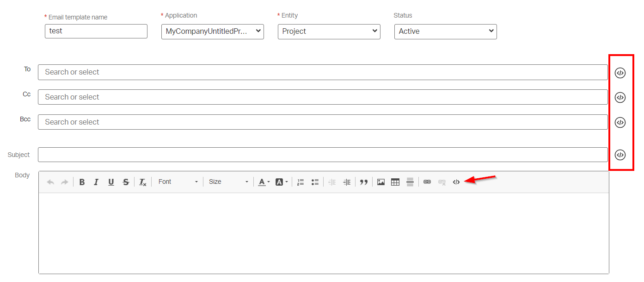
Task: Insert a bulleted list
Action: click(x=315, y=182)
